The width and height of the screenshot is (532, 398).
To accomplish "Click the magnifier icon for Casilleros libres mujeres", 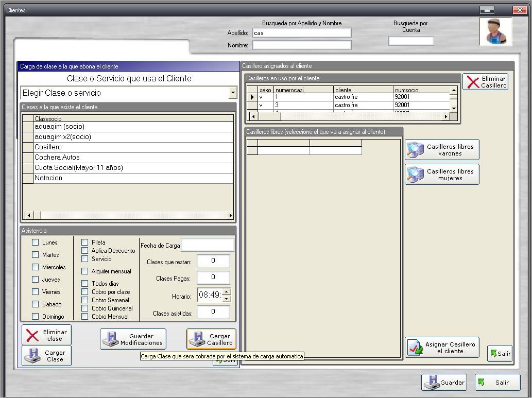I will point(415,175).
